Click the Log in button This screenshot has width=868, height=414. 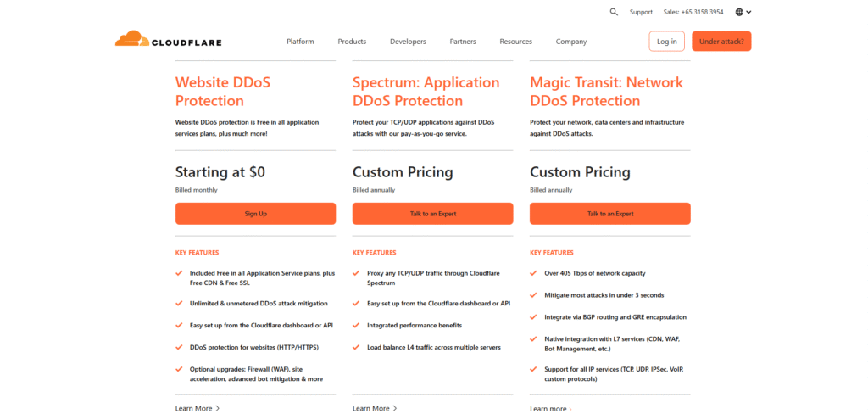(666, 41)
